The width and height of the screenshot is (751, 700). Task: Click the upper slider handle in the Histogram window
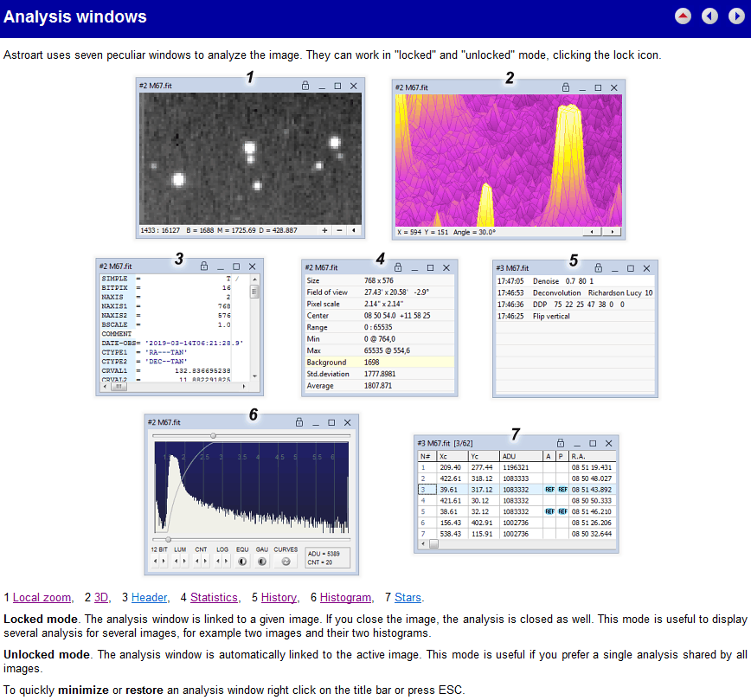point(213,435)
